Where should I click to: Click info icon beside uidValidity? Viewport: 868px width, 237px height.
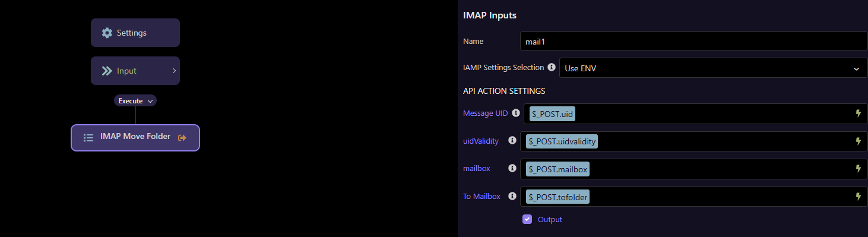pos(512,141)
